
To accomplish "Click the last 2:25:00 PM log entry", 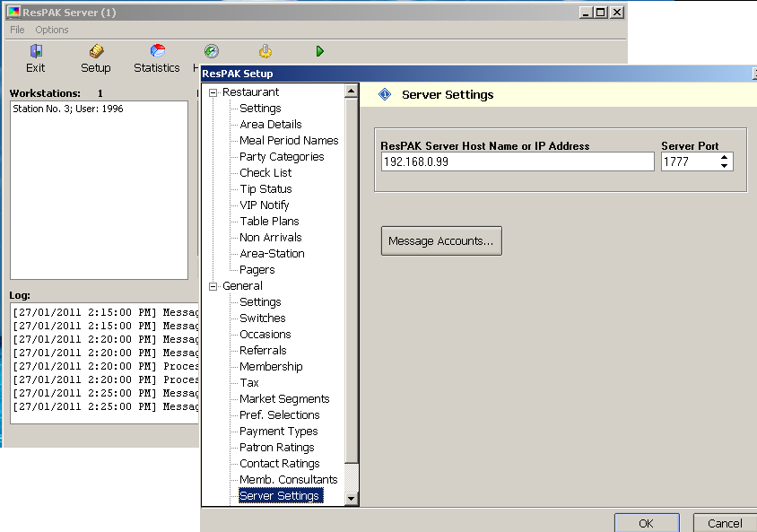I will 106,407.
